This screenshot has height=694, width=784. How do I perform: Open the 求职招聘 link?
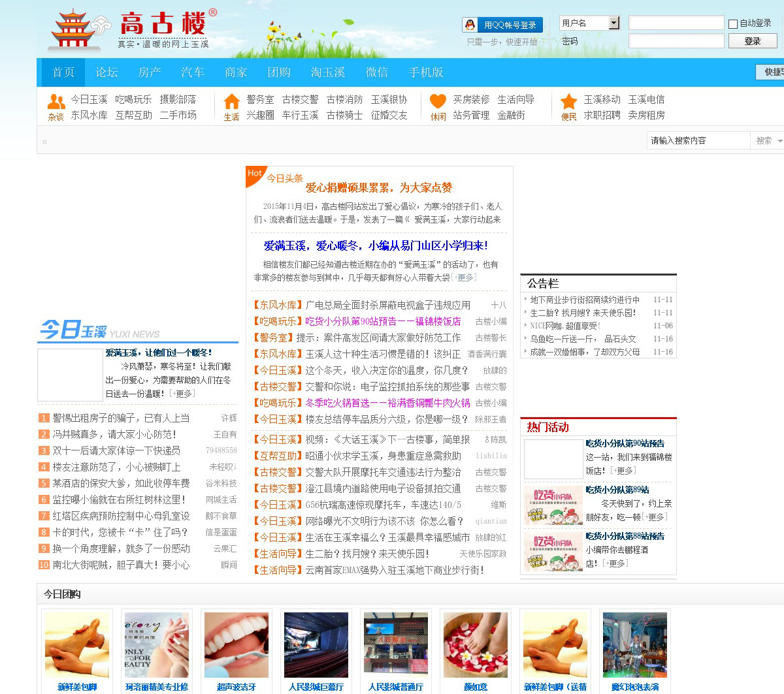click(x=602, y=115)
